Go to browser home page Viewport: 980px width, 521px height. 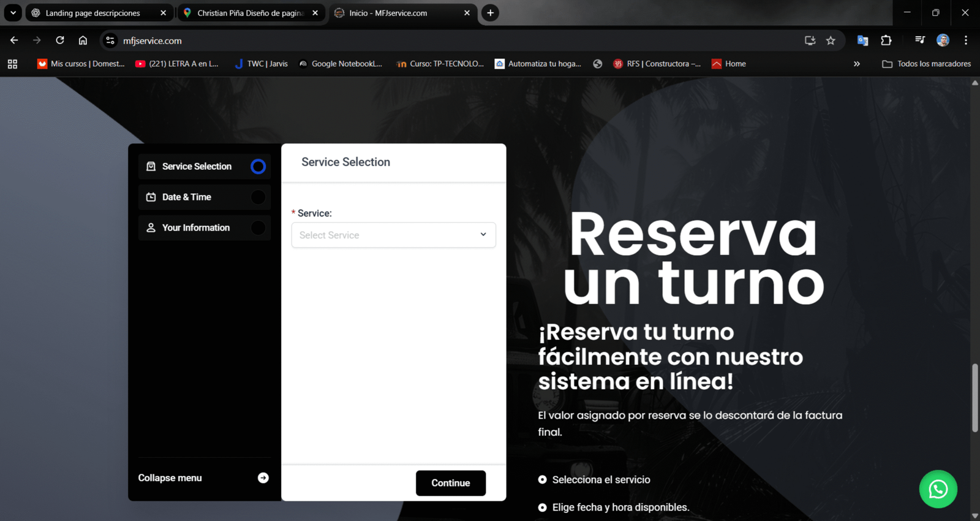click(83, 40)
